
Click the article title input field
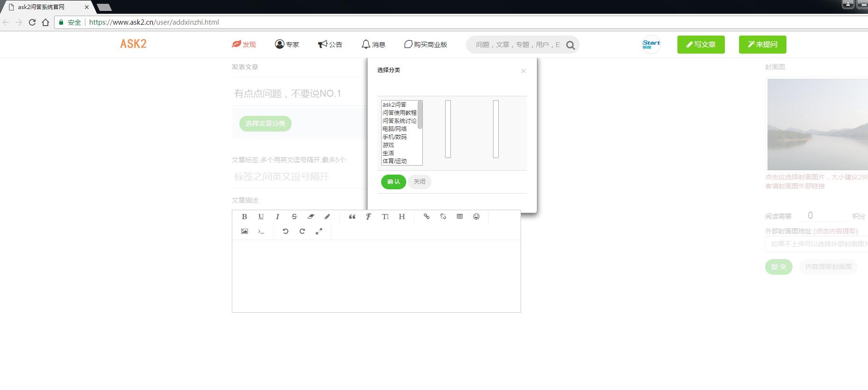[299, 93]
